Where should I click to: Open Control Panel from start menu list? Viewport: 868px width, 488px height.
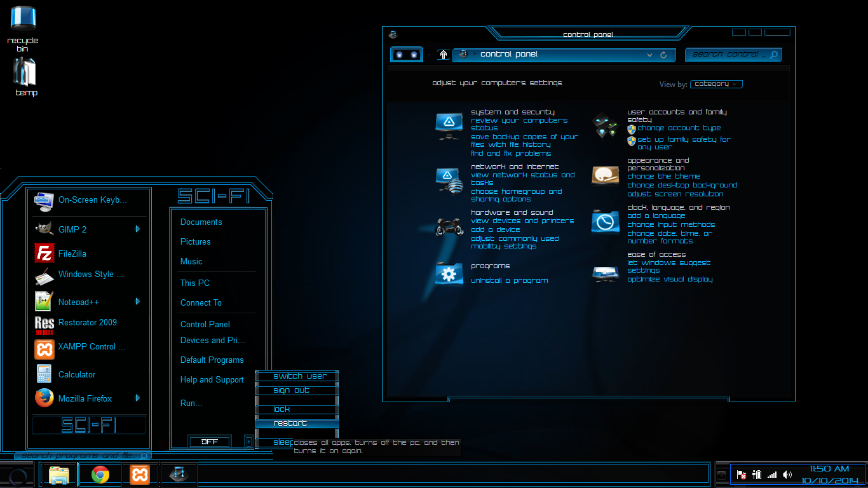coord(205,325)
